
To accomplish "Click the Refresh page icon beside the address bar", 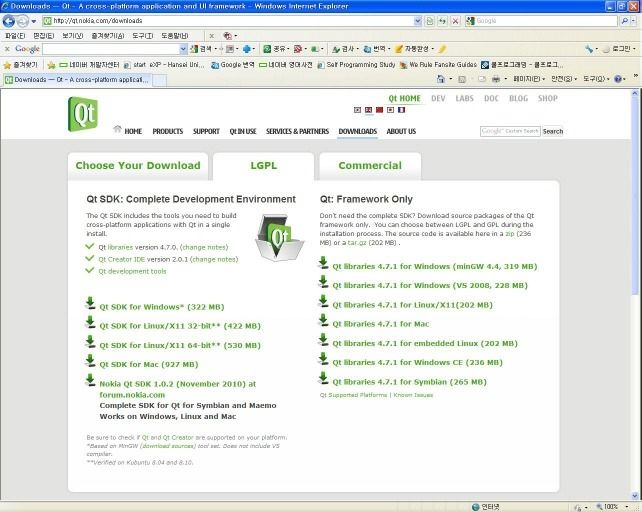I will pos(442,21).
